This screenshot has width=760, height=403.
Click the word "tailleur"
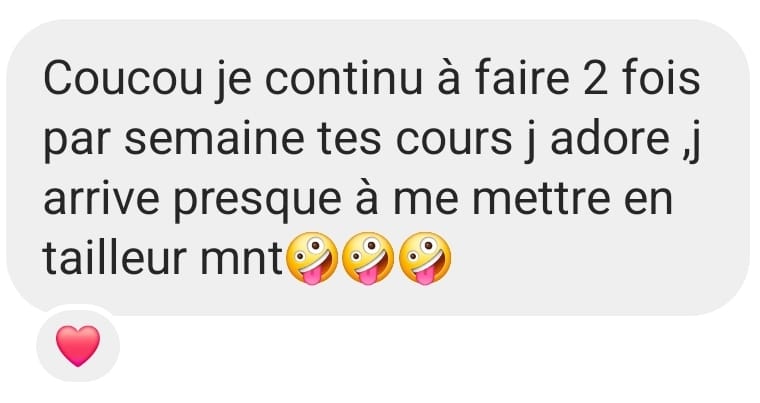pyautogui.click(x=115, y=258)
